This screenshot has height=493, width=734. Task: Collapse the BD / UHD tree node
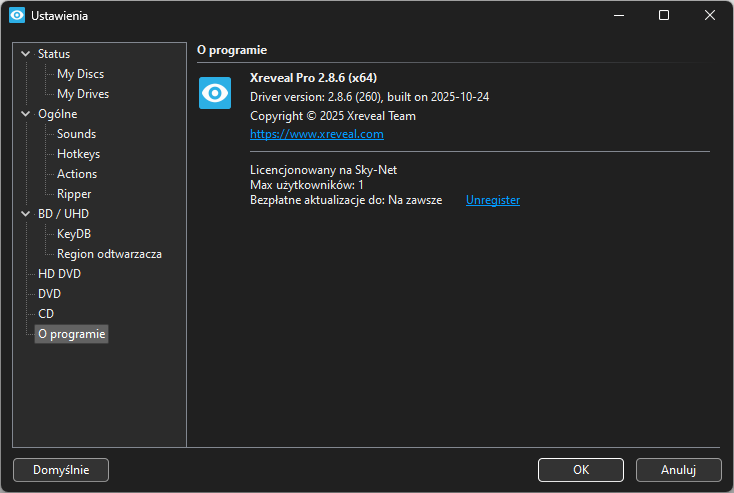(x=26, y=214)
